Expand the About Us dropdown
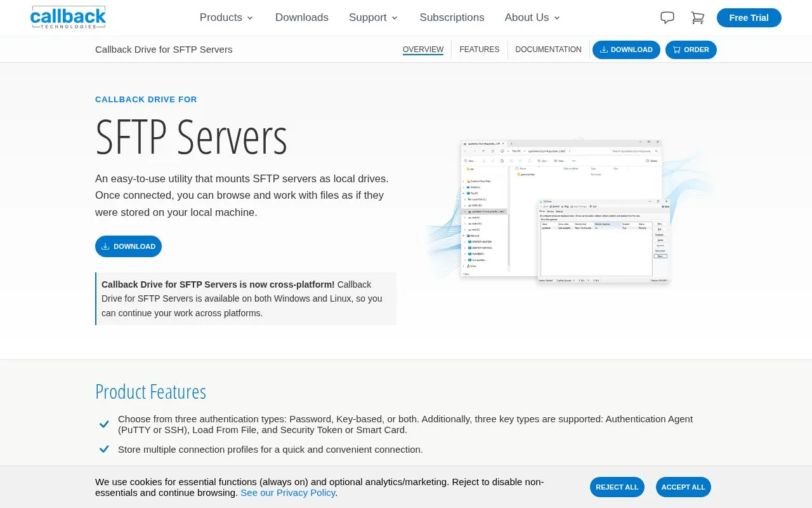 click(533, 18)
